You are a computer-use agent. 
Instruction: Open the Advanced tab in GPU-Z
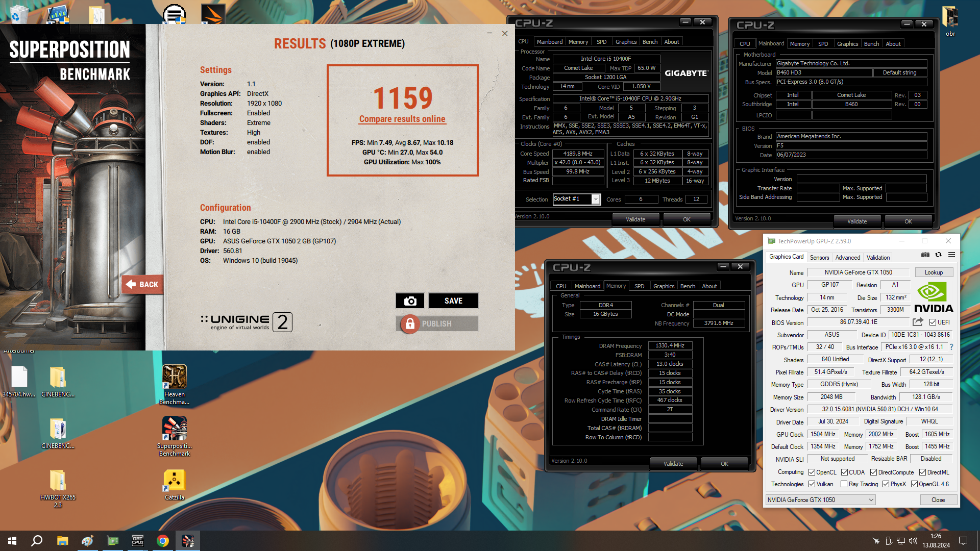pos(848,258)
